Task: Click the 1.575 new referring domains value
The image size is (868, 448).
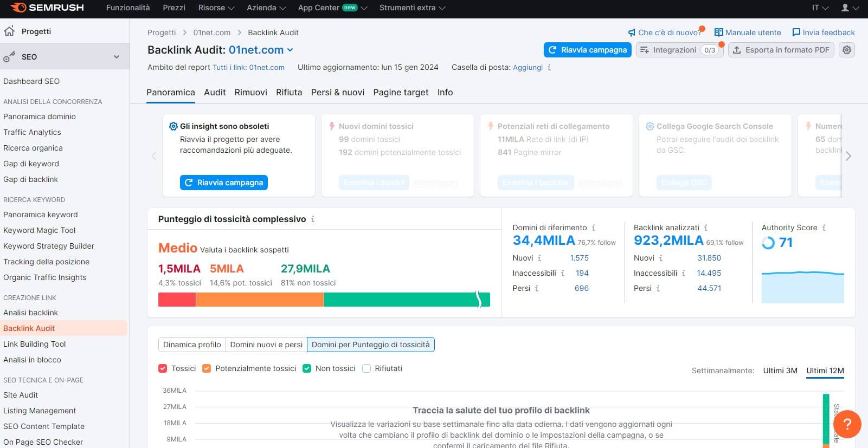Action: (x=579, y=258)
